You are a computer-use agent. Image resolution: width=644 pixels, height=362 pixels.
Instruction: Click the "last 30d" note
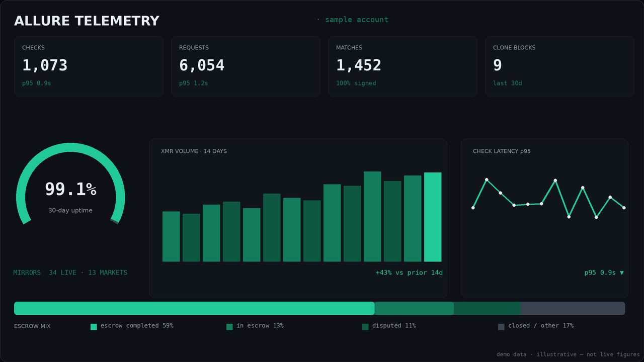tap(508, 83)
